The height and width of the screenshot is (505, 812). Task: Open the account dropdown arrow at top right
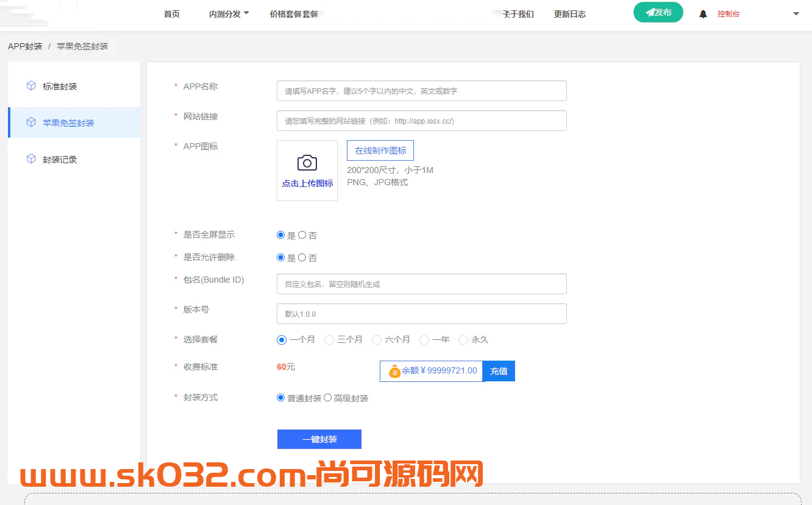coord(796,14)
